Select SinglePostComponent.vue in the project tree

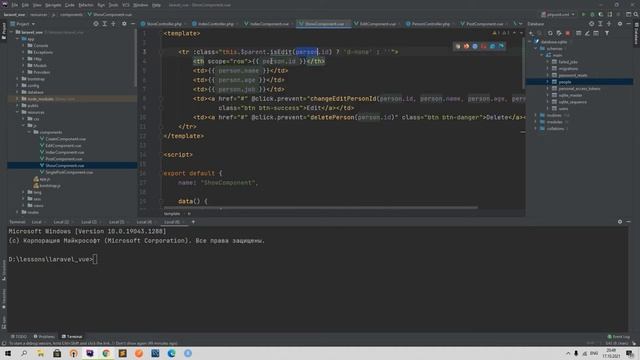(x=69, y=172)
